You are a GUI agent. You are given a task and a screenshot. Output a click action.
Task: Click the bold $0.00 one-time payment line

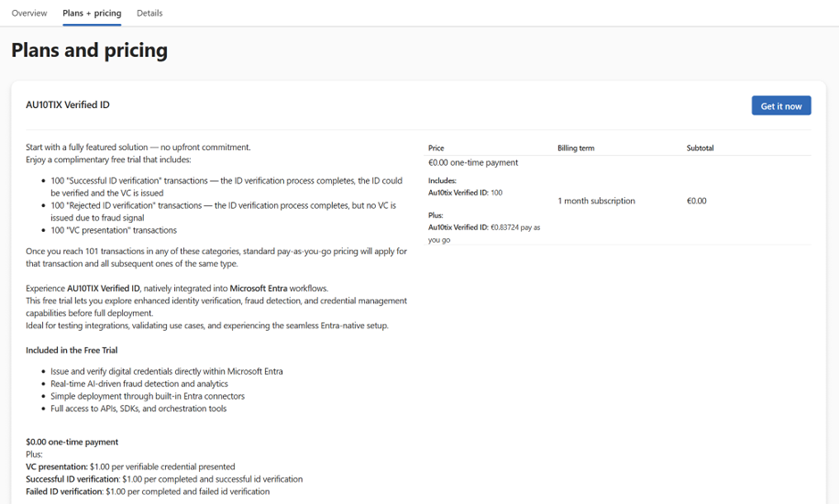pyautogui.click(x=72, y=442)
